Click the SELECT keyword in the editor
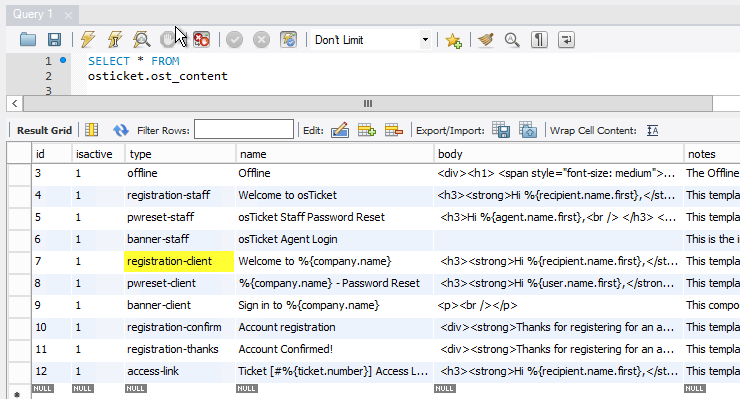This screenshot has width=740, height=399. 109,61
